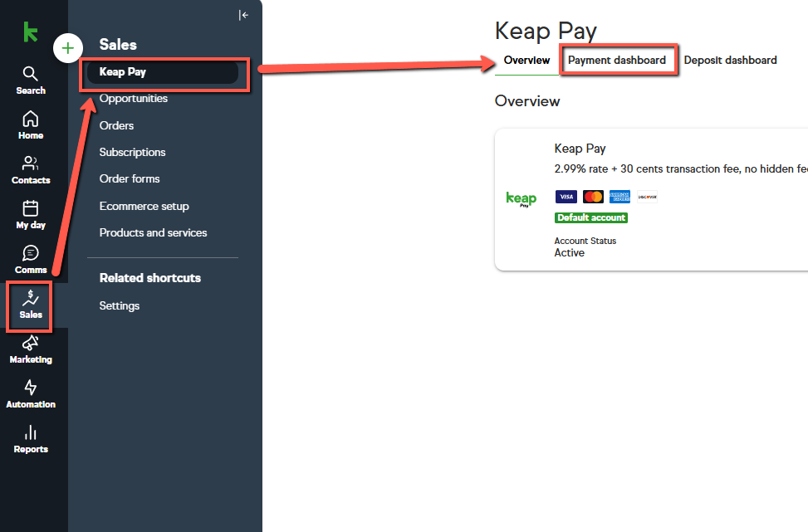This screenshot has height=532, width=808.
Task: Click the Keap Pay logo in card
Action: pos(521,199)
